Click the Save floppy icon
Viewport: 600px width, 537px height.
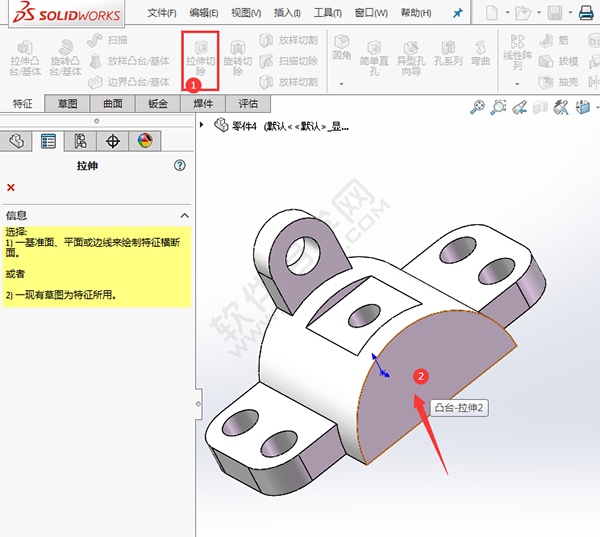pos(554,13)
